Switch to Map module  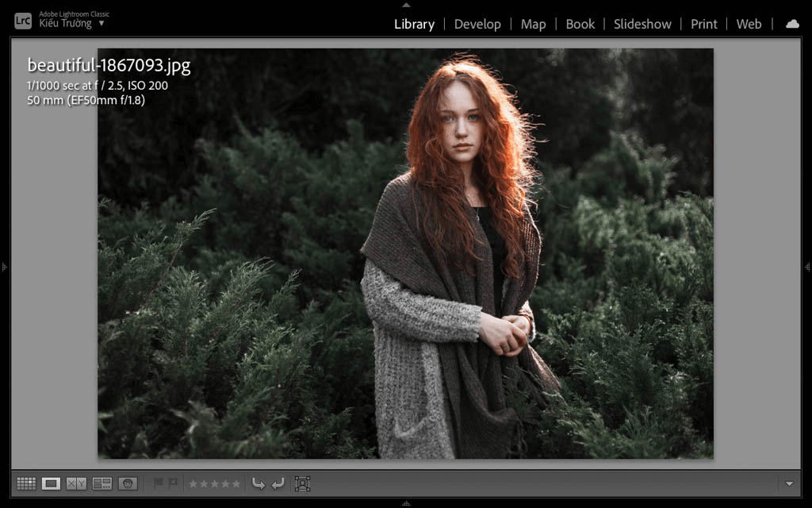coord(534,24)
